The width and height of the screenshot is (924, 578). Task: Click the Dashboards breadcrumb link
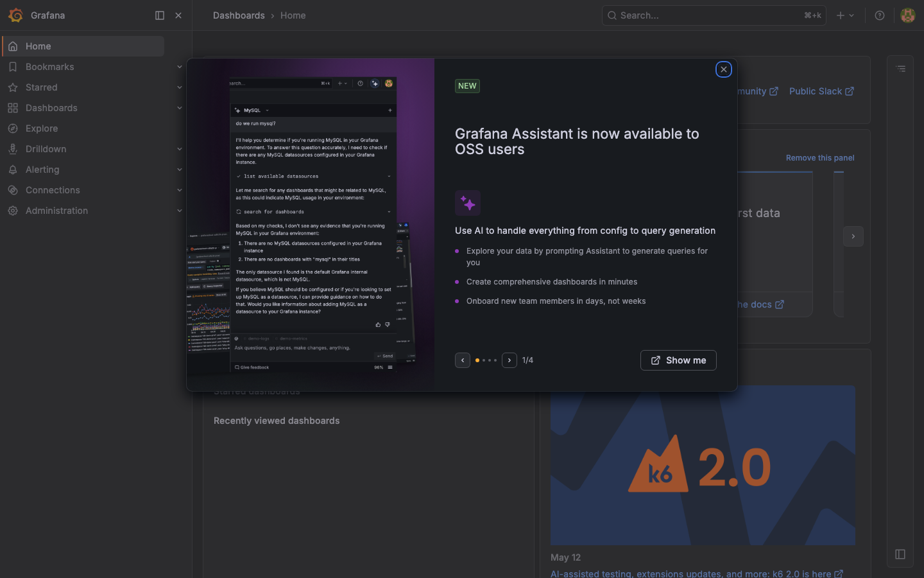point(239,15)
